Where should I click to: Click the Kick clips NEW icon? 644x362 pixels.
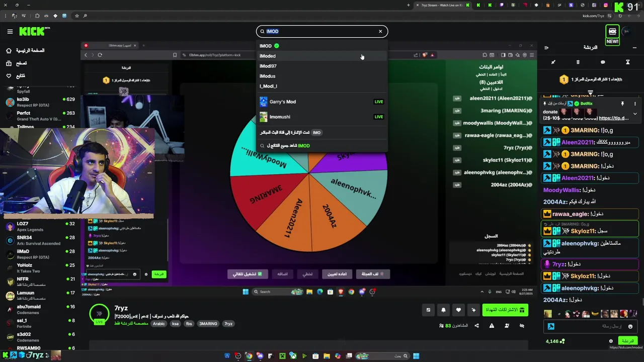(612, 34)
